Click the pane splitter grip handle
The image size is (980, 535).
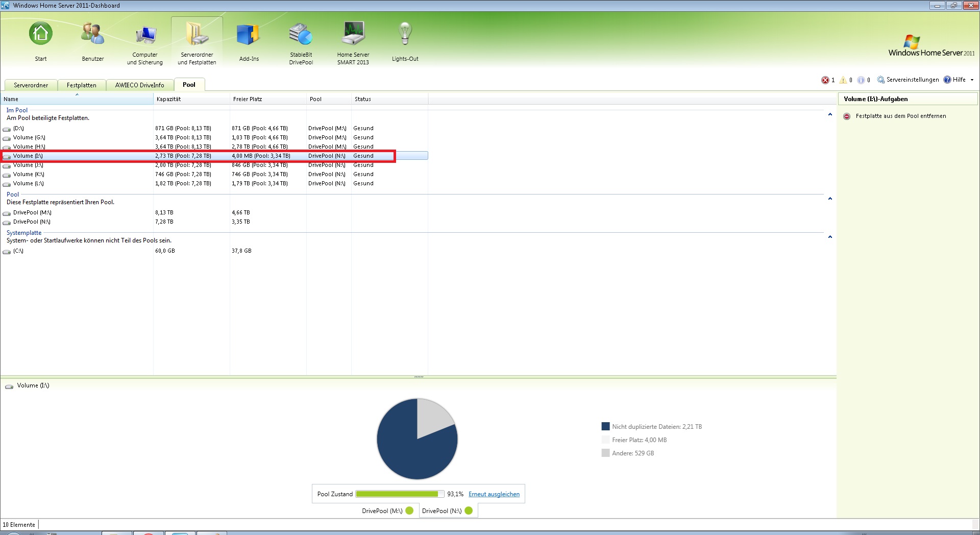coord(419,377)
